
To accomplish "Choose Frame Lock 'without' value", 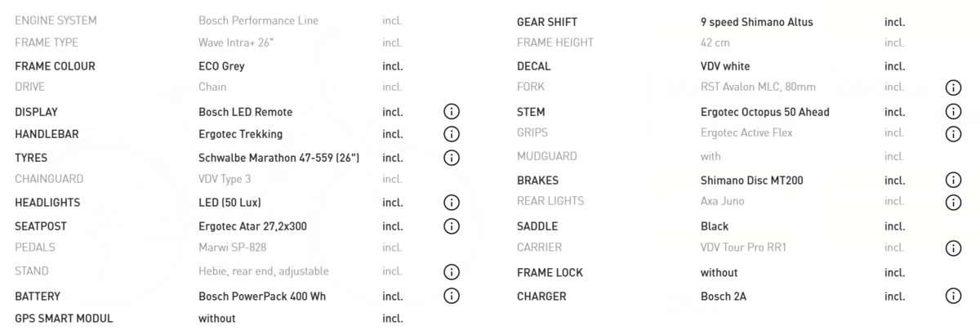I will (719, 273).
